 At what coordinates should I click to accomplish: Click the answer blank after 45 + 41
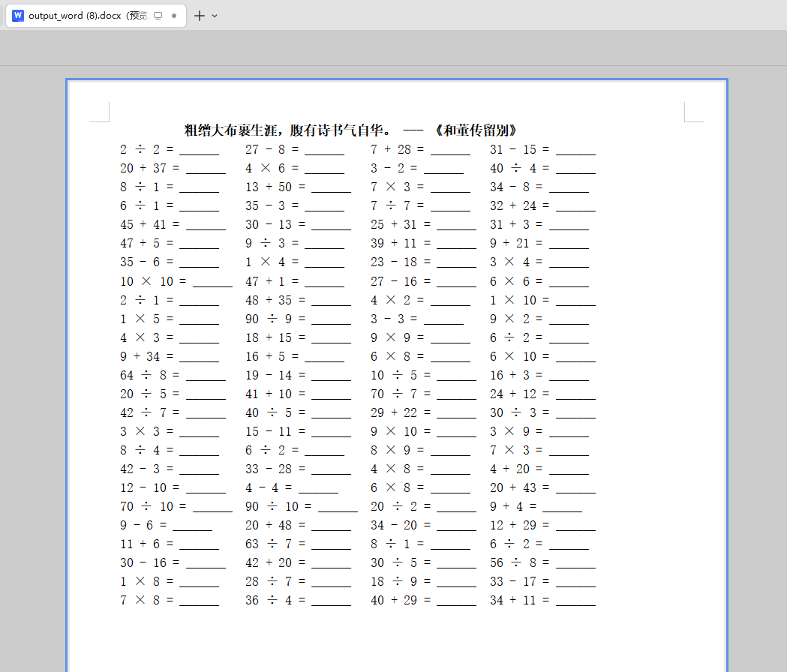tap(206, 226)
